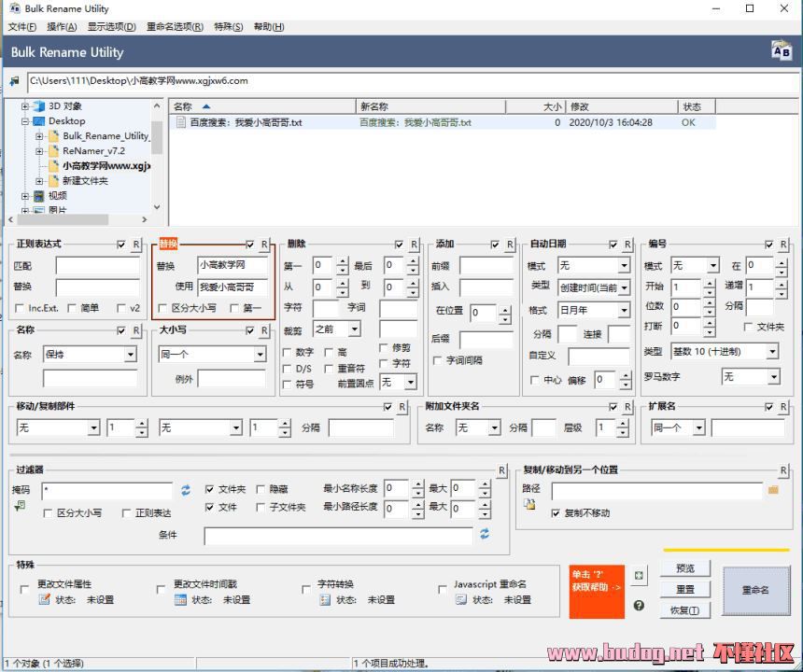
Task: Open the date 格式 dropdown showing 日月年
Action: point(624,310)
